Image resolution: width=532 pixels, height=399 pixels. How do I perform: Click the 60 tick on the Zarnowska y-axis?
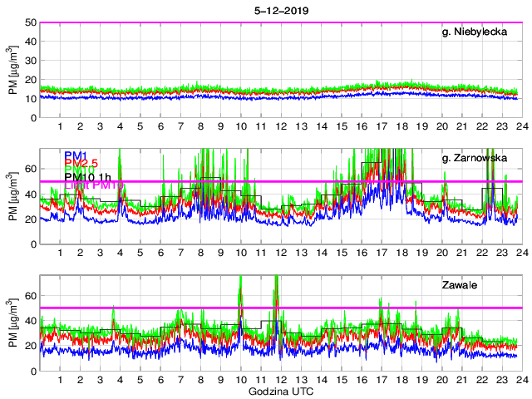31,168
